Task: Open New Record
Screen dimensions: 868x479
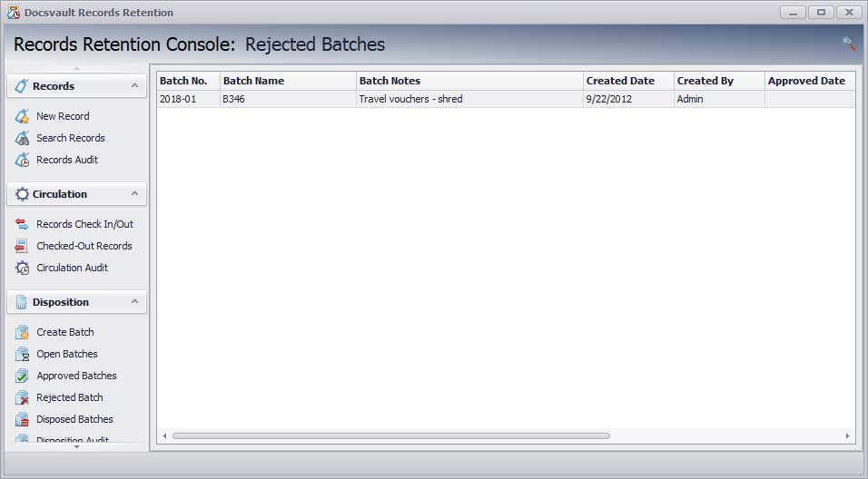Action: click(63, 116)
